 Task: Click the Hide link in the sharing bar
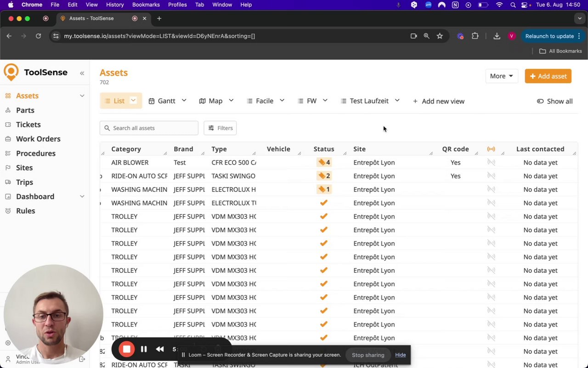(401, 355)
